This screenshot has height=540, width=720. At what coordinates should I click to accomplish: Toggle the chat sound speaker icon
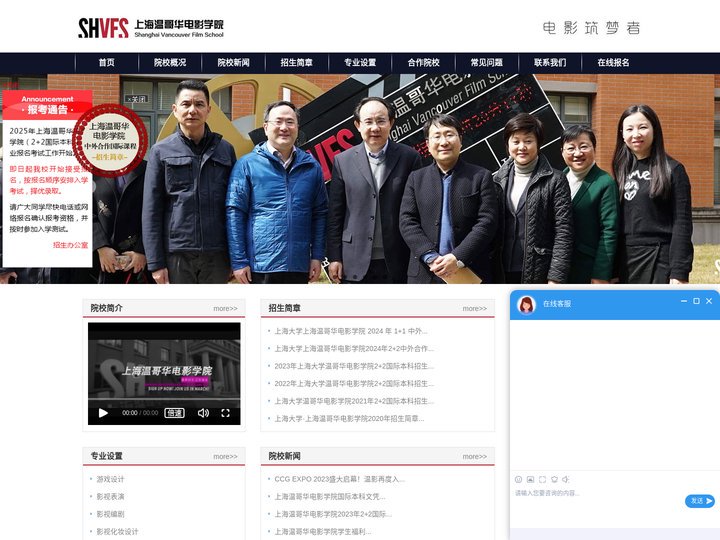tap(566, 479)
